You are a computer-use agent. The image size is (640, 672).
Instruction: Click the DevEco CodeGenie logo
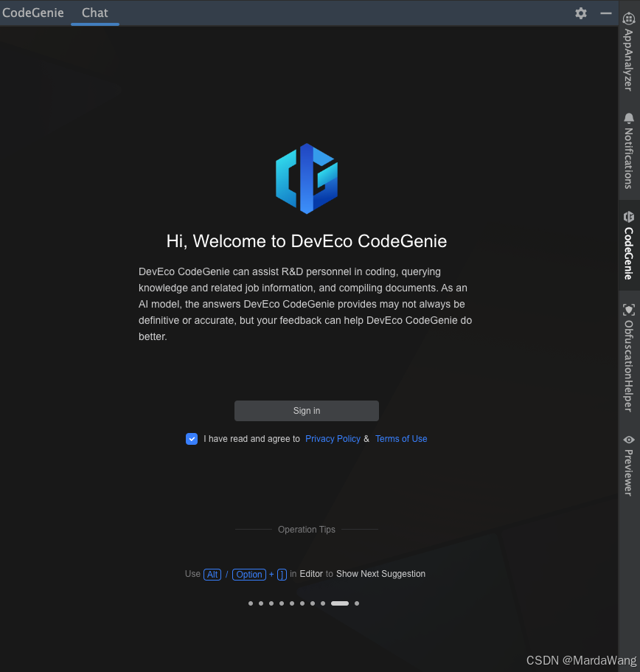(x=307, y=178)
